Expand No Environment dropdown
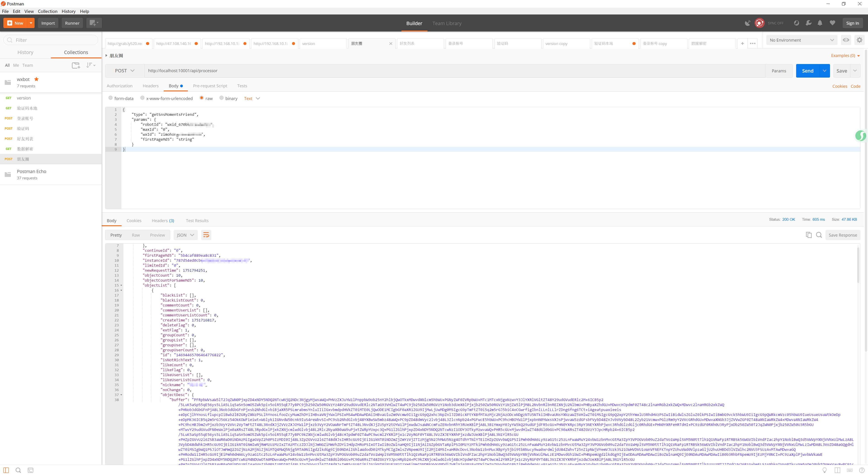868x475 pixels. [801, 40]
